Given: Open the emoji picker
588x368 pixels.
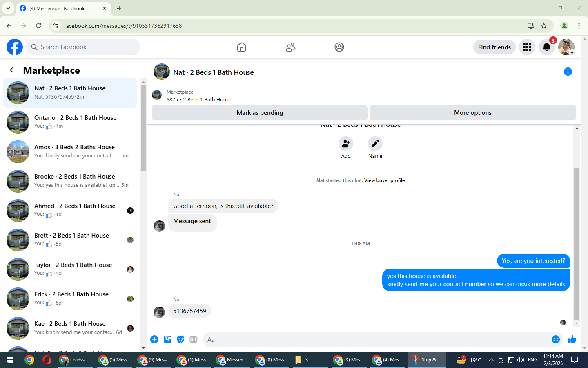Looking at the screenshot, I should pos(556,339).
